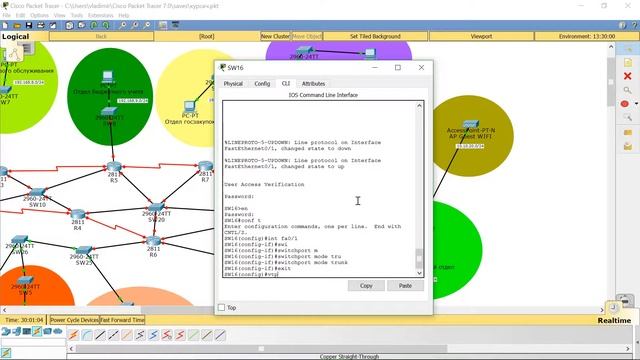Click inside the IOS CLI terminal area

319,189
